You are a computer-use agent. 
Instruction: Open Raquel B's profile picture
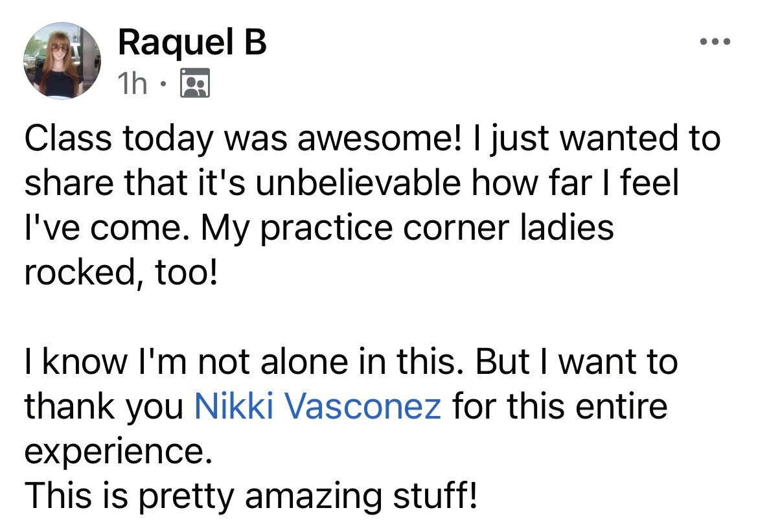pos(62,60)
